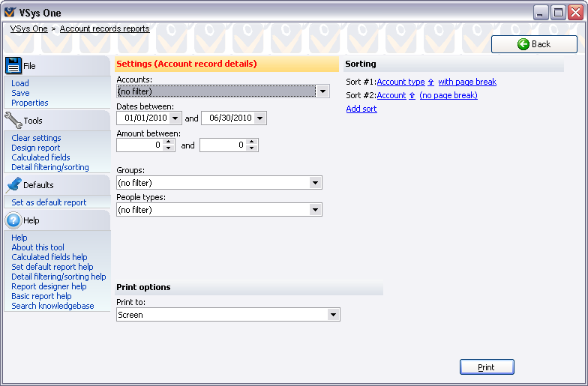Click Clear settings link
Screen dimensions: 588x386
click(x=36, y=138)
